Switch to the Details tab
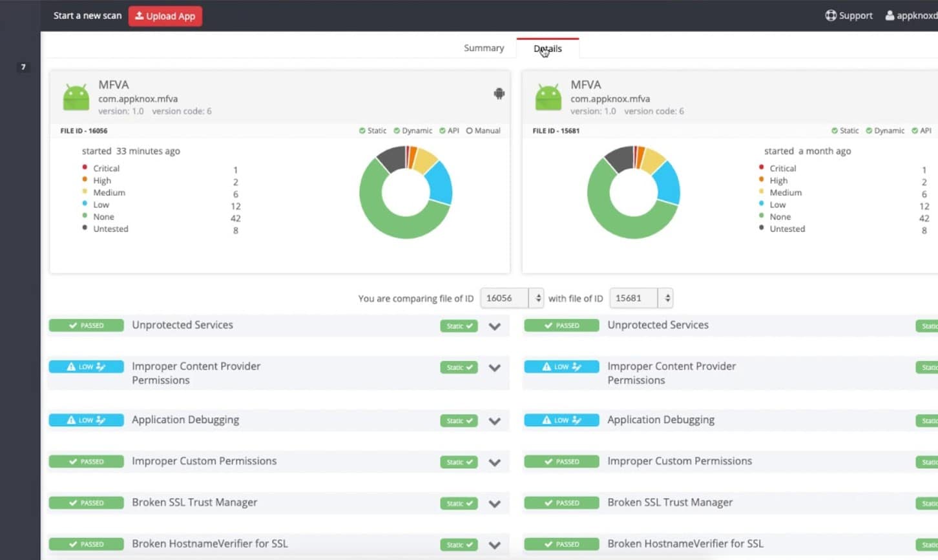 click(548, 48)
